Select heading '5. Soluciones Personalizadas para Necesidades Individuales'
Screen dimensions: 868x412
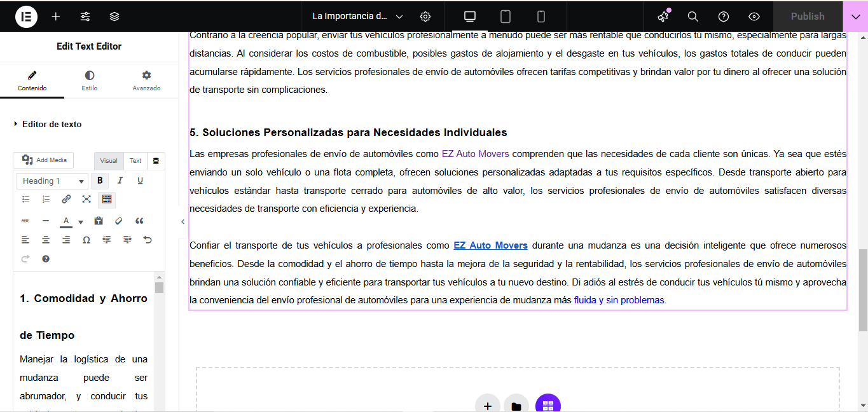(348, 132)
